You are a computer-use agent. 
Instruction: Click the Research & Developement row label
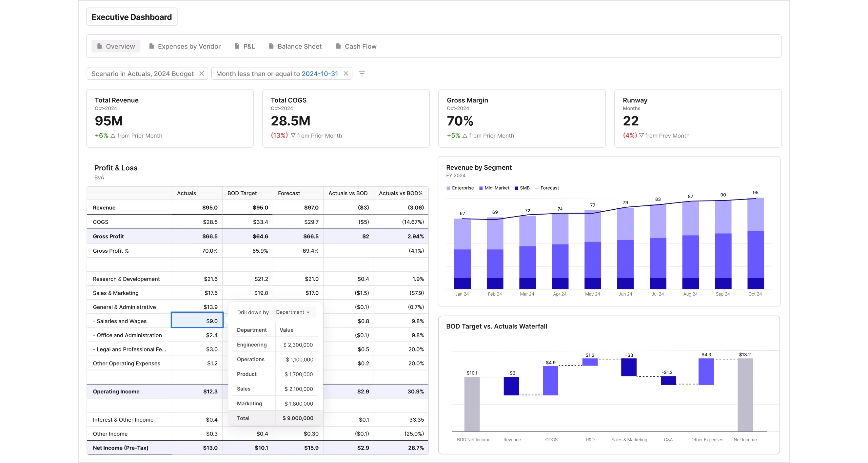tap(126, 279)
